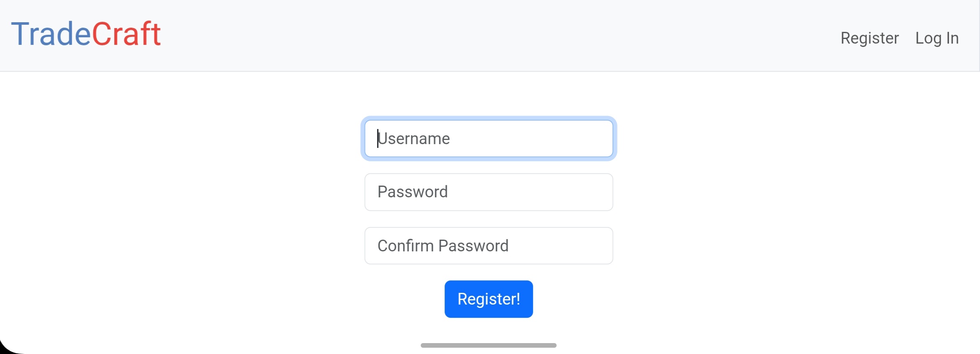
Task: Open the Log In page from the navbar
Action: 937,38
